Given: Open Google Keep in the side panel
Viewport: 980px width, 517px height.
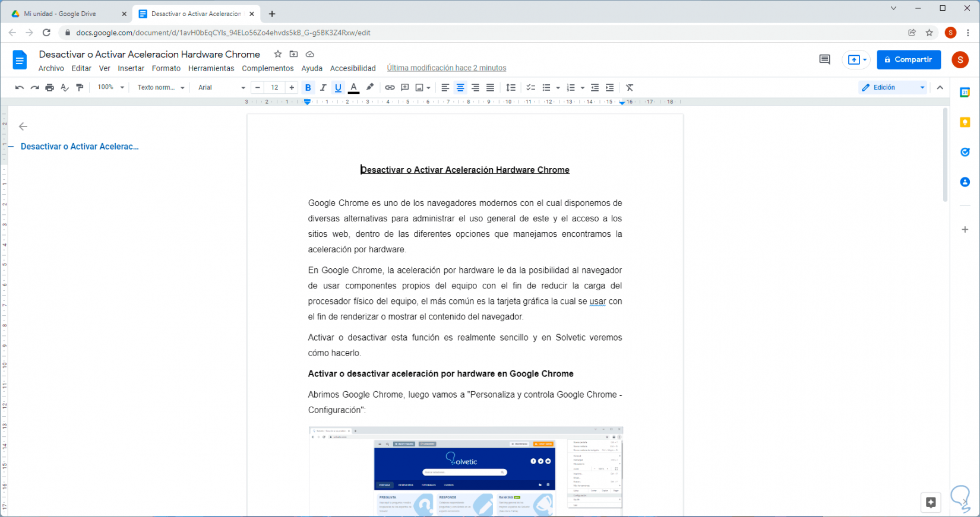Looking at the screenshot, I should (965, 122).
